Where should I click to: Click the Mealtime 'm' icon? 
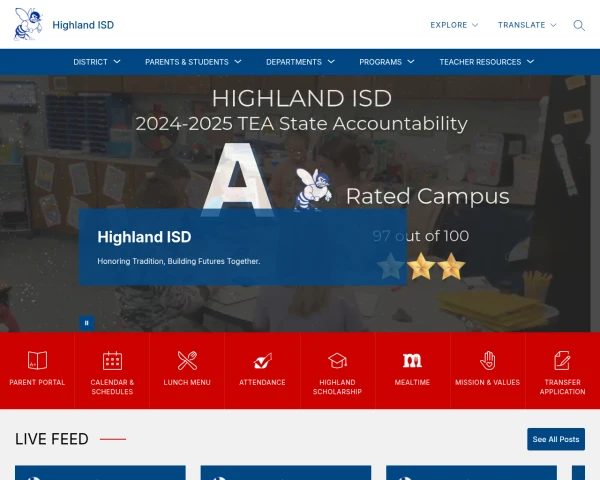click(412, 361)
